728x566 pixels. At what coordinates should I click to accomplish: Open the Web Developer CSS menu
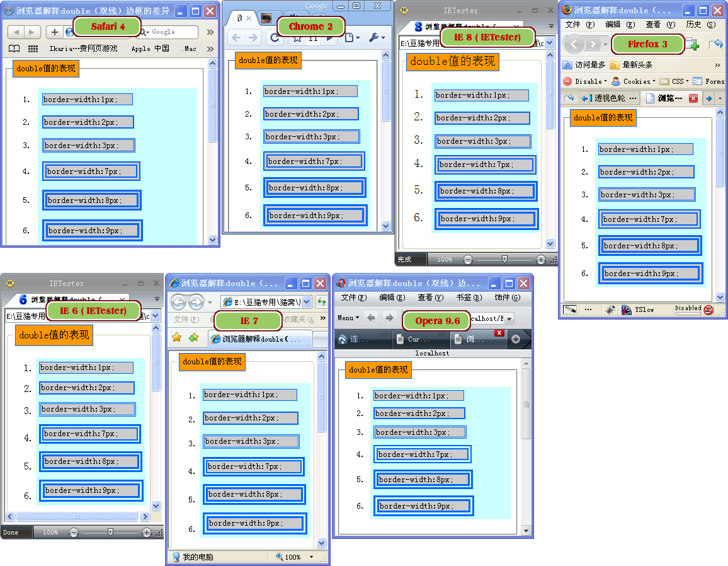(x=674, y=81)
